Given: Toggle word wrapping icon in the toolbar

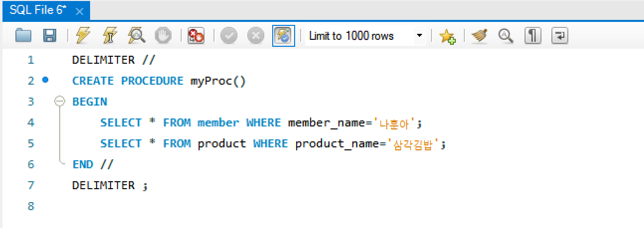Looking at the screenshot, I should click(560, 36).
